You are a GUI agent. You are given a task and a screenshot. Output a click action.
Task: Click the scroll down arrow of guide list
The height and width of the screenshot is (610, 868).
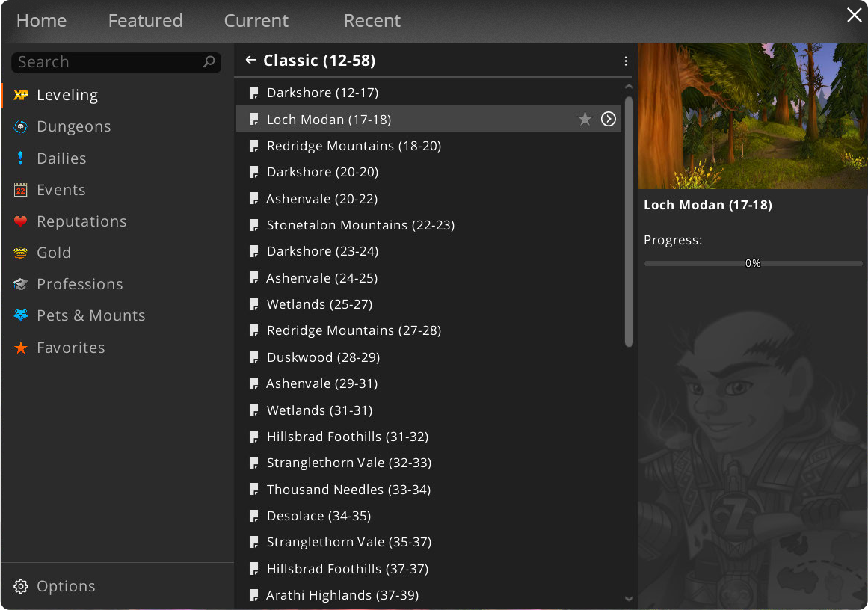click(x=629, y=598)
